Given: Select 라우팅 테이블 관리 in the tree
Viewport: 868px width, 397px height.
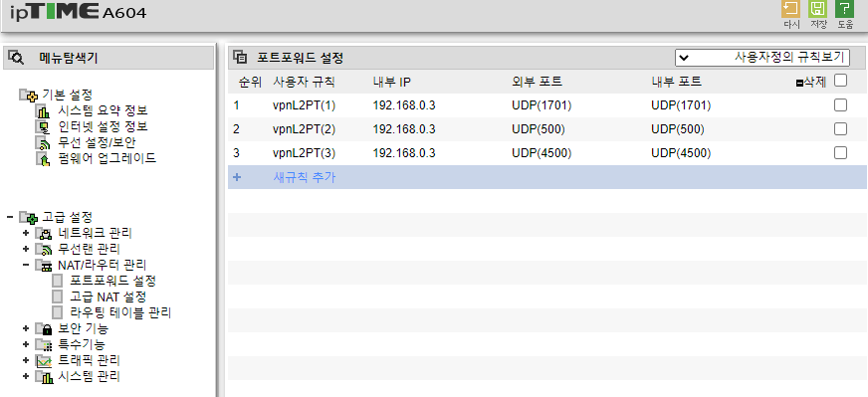Looking at the screenshot, I should (120, 313).
